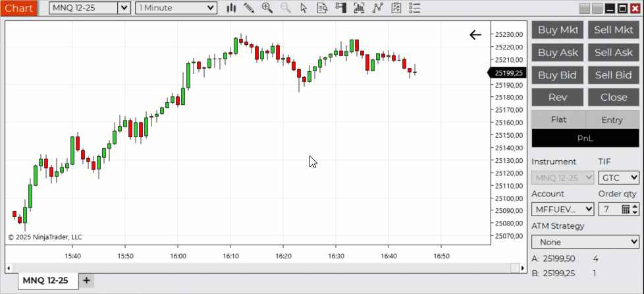
Task: Click the horizontal chart scrollbar
Action: coord(260,268)
